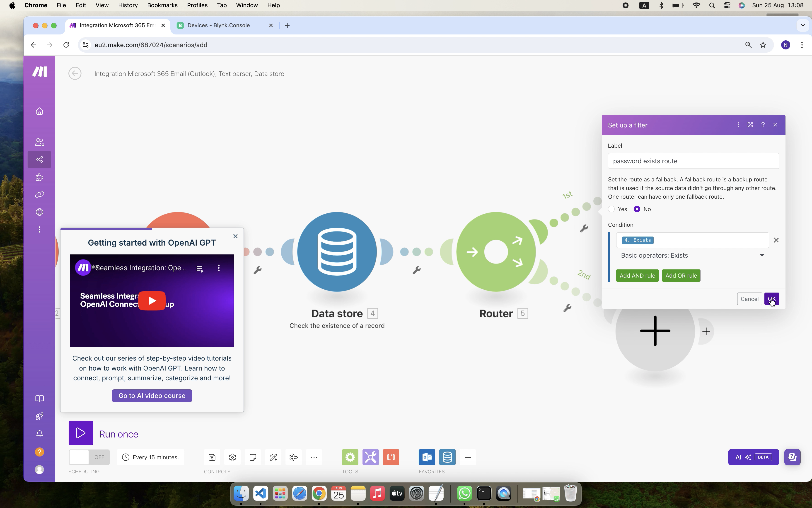Open purple Tools wrench icon
The height and width of the screenshot is (508, 812).
pyautogui.click(x=370, y=457)
